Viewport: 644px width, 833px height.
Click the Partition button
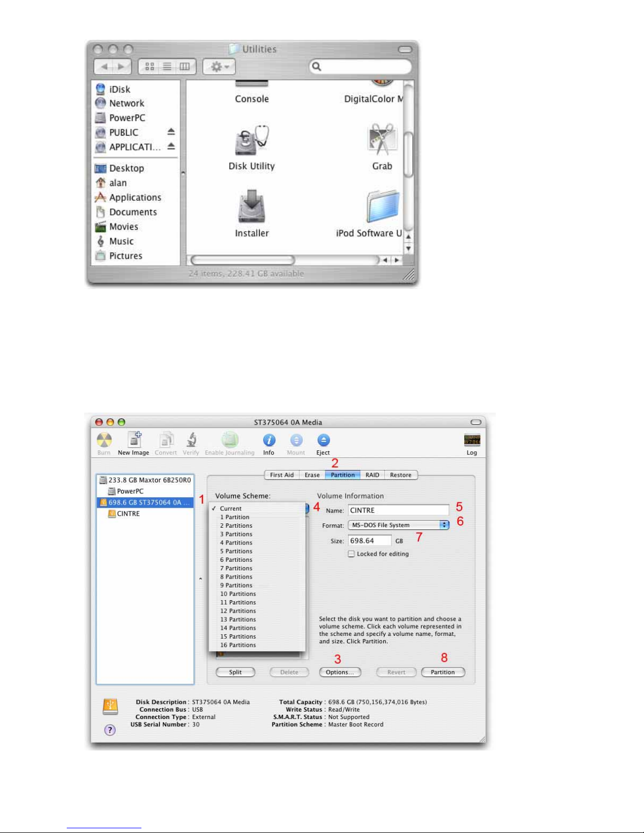point(443,672)
